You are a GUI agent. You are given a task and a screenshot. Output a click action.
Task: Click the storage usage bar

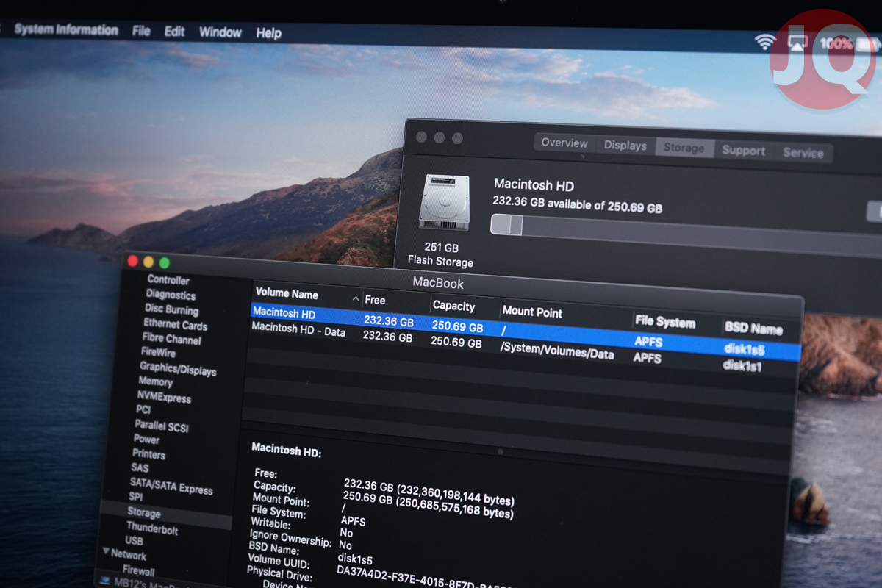[686, 235]
